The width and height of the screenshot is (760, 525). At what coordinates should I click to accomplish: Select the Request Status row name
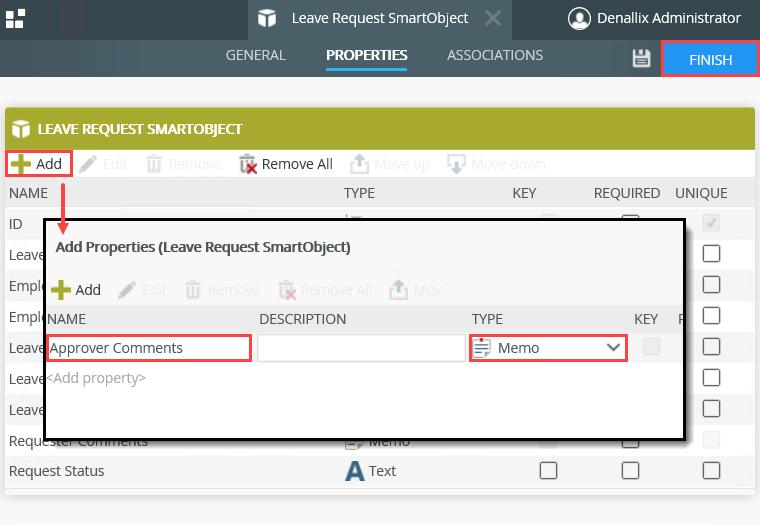[x=57, y=471]
